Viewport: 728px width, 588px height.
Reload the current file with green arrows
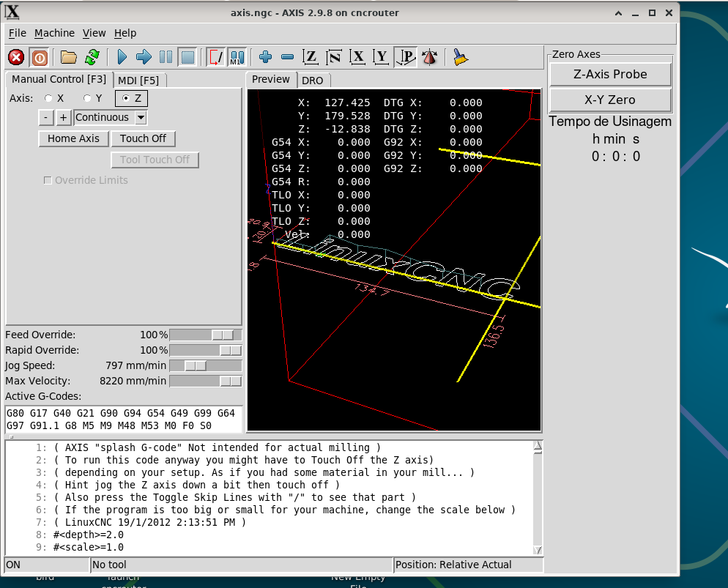coord(92,57)
